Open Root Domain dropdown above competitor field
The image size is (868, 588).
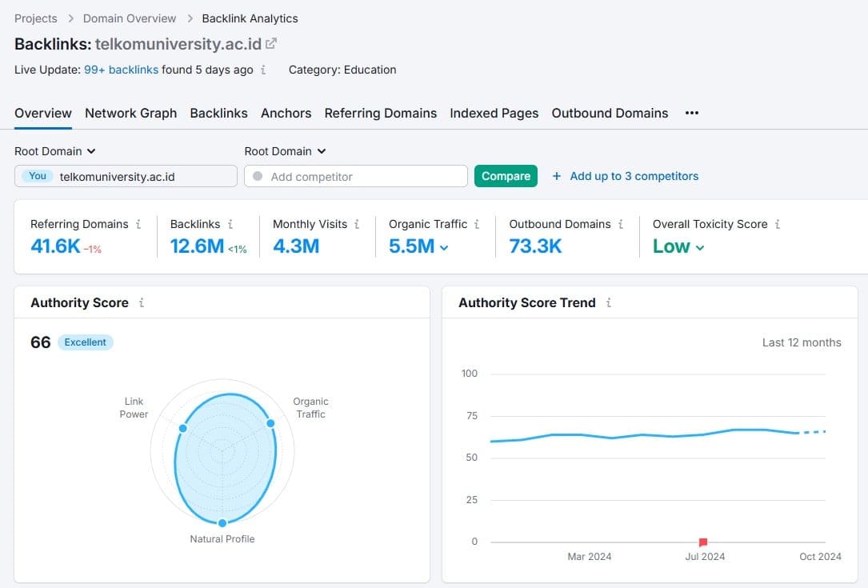285,151
